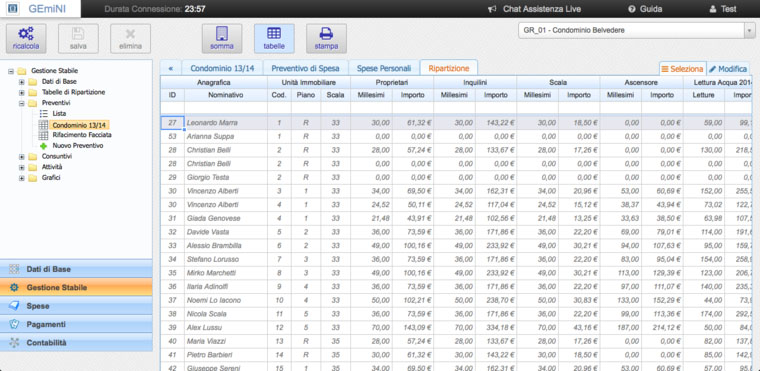760x371 pixels.
Task: Switch to the Ripartizione tab
Action: [x=449, y=68]
